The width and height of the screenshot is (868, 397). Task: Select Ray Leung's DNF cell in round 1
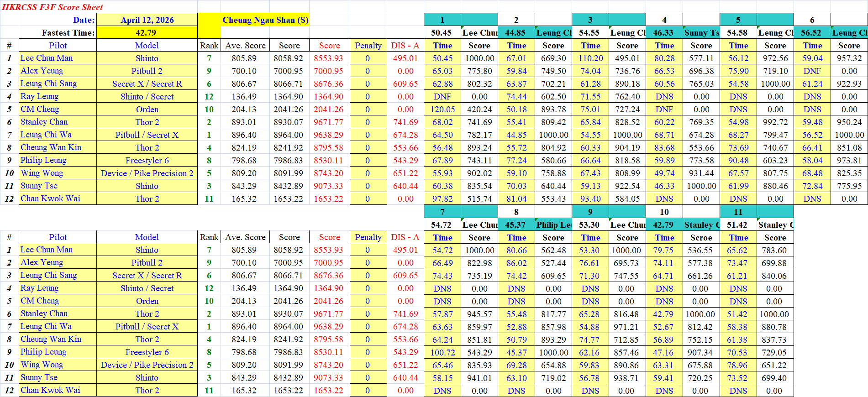pyautogui.click(x=442, y=97)
